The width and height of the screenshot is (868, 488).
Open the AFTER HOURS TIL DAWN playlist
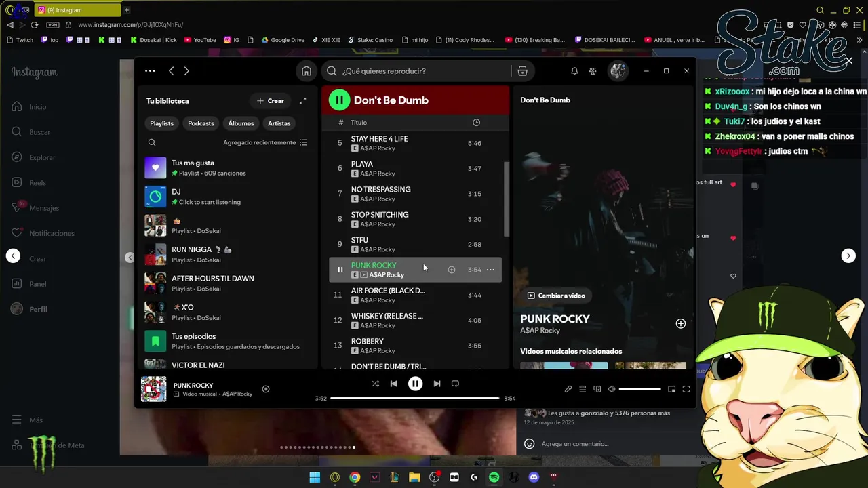(x=227, y=283)
